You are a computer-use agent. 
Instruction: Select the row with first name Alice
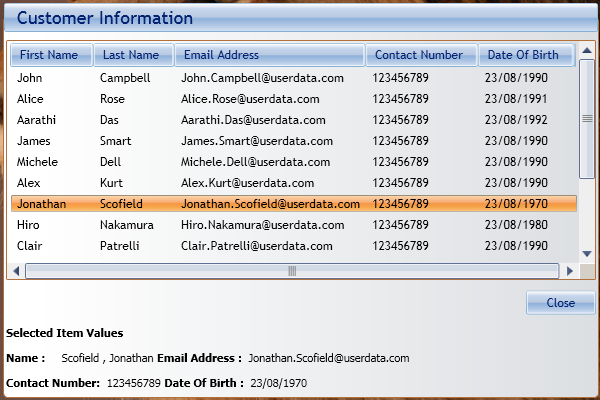293,99
